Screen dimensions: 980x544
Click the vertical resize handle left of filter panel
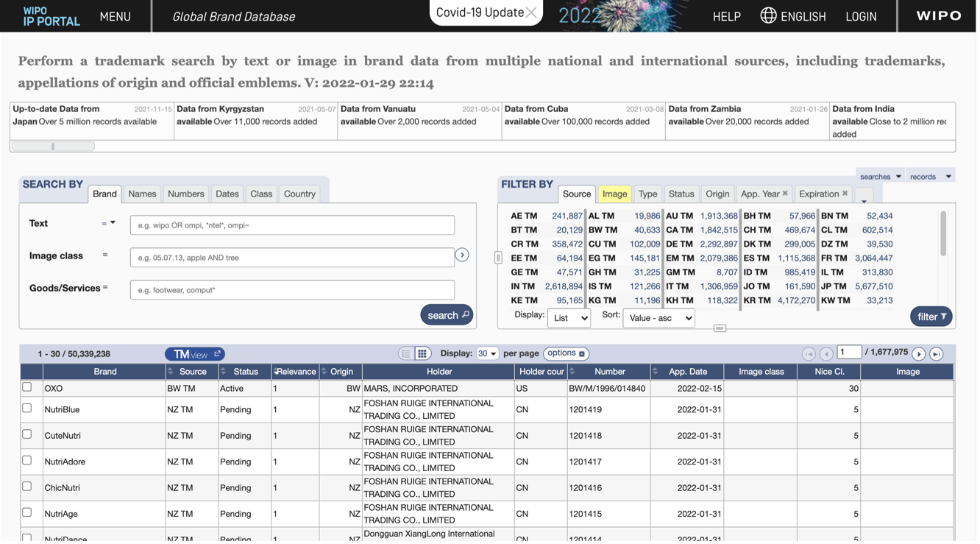[x=500, y=258]
